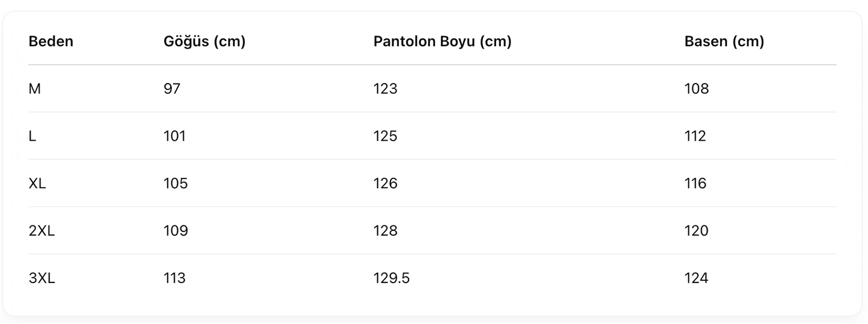Click chest value 109 for size 2XL
This screenshot has height=324, width=868.
[175, 231]
